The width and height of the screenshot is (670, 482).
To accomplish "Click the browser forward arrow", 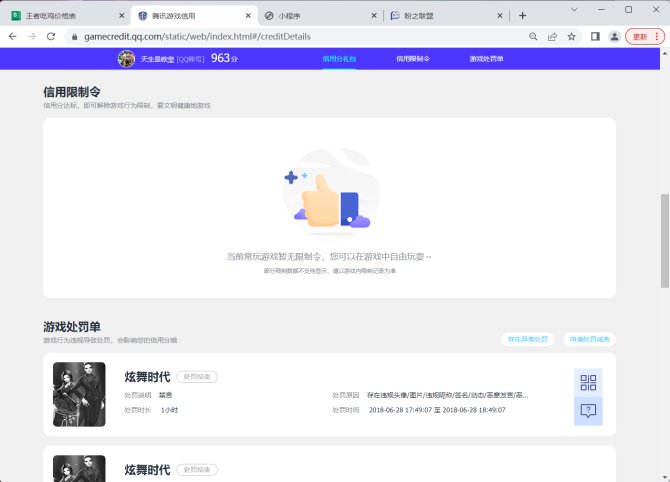I will pos(32,36).
